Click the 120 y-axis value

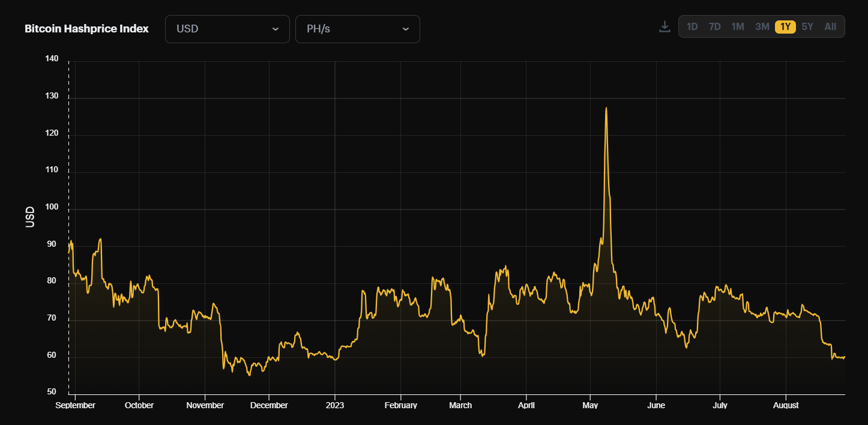coord(52,133)
